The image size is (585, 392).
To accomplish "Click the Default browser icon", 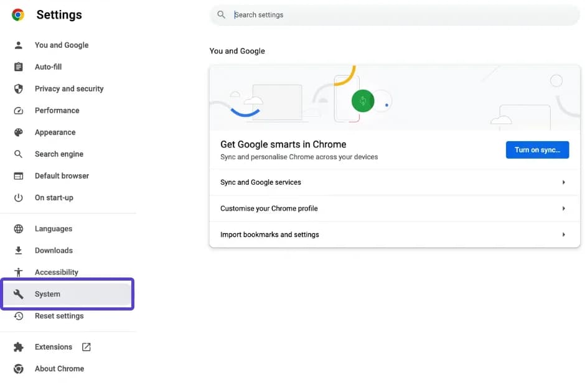I will (x=18, y=175).
